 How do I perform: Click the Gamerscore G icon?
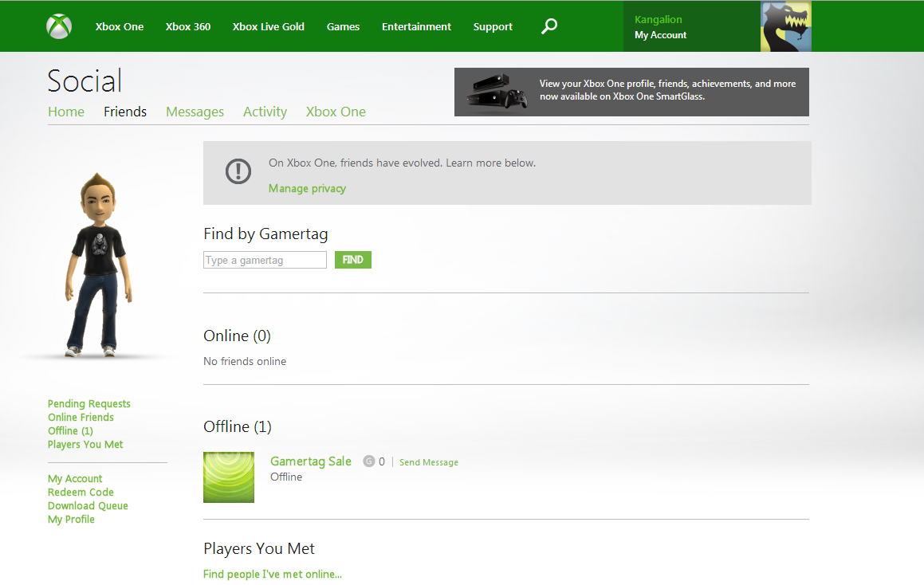tap(369, 461)
